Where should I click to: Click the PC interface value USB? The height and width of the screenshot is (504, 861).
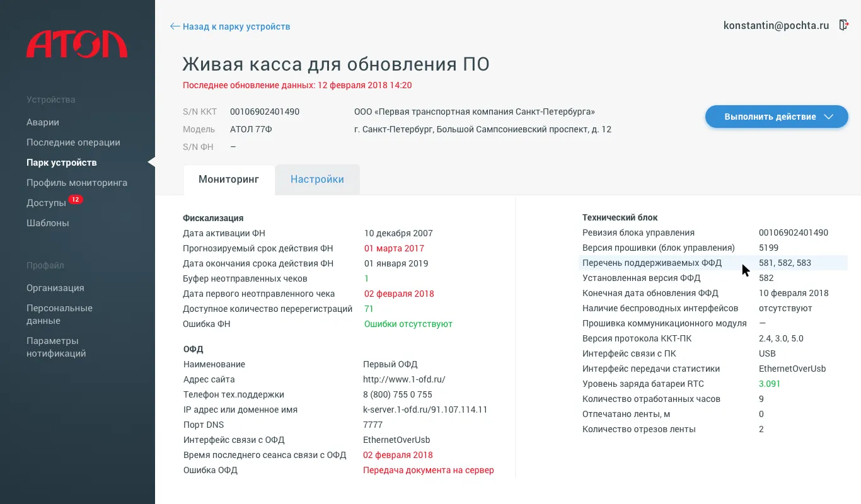tap(767, 353)
